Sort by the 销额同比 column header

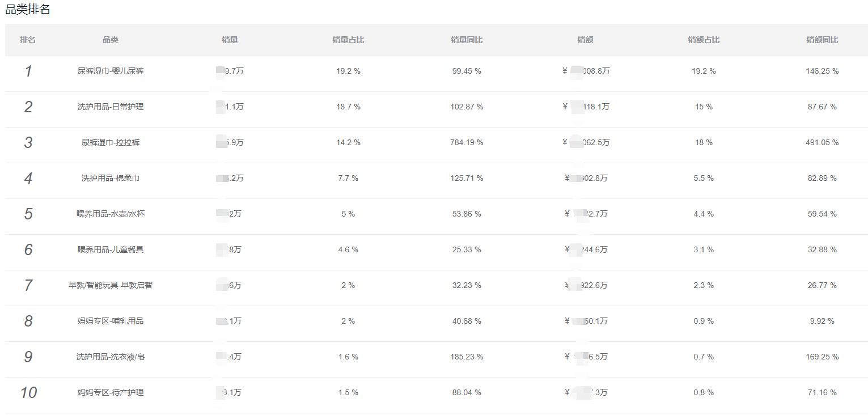coord(822,40)
